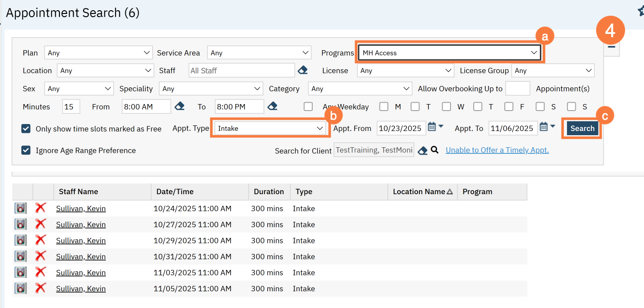Click eraser icon next to From time
This screenshot has width=644, height=308.
(180, 106)
